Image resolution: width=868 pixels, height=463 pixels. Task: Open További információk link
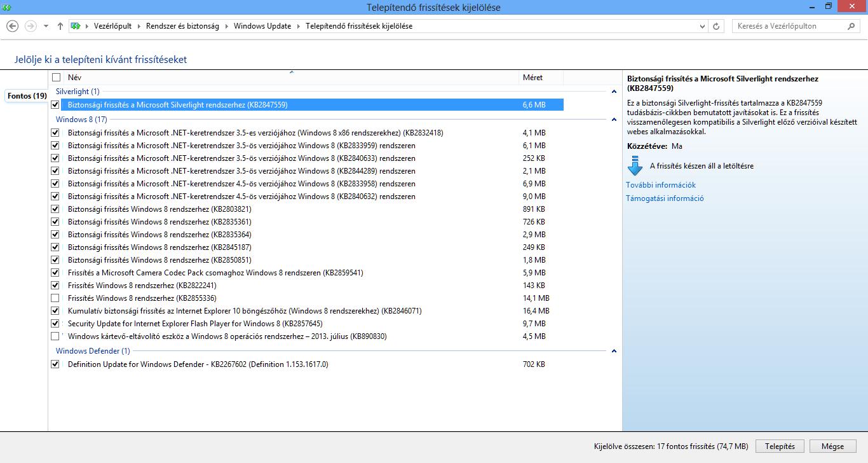coord(661,185)
